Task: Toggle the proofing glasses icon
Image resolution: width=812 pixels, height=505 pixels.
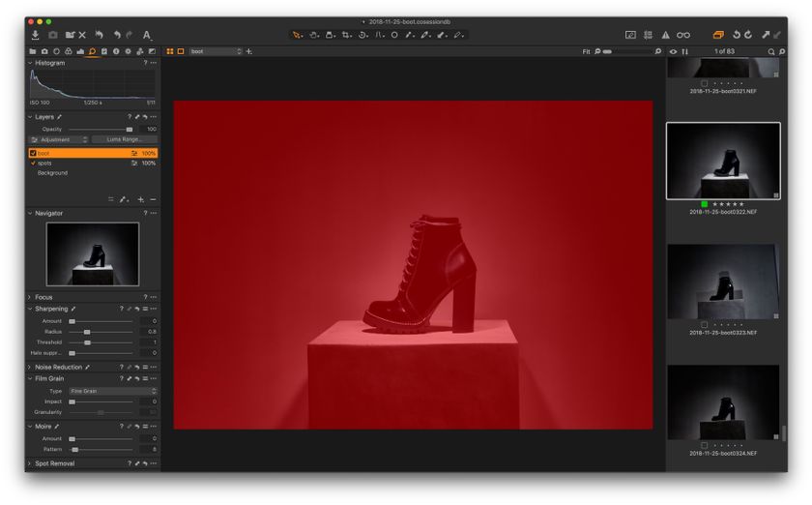Action: 683,35
